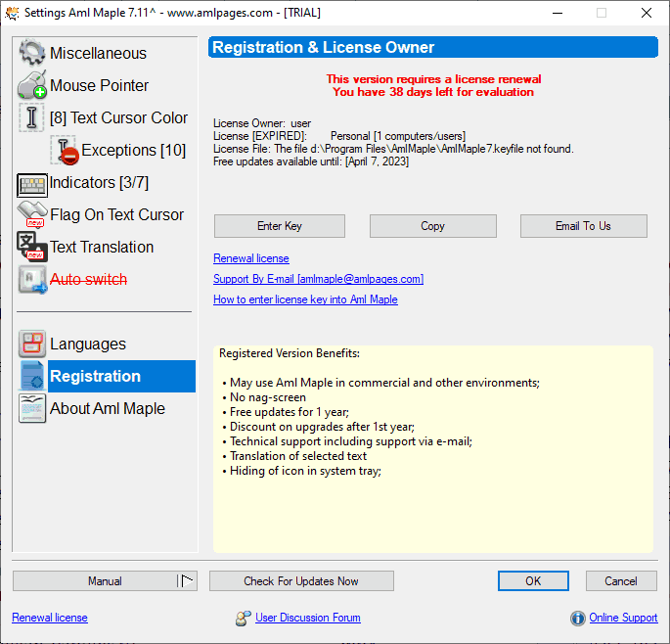Open the Miscellaneous settings section

[x=98, y=53]
